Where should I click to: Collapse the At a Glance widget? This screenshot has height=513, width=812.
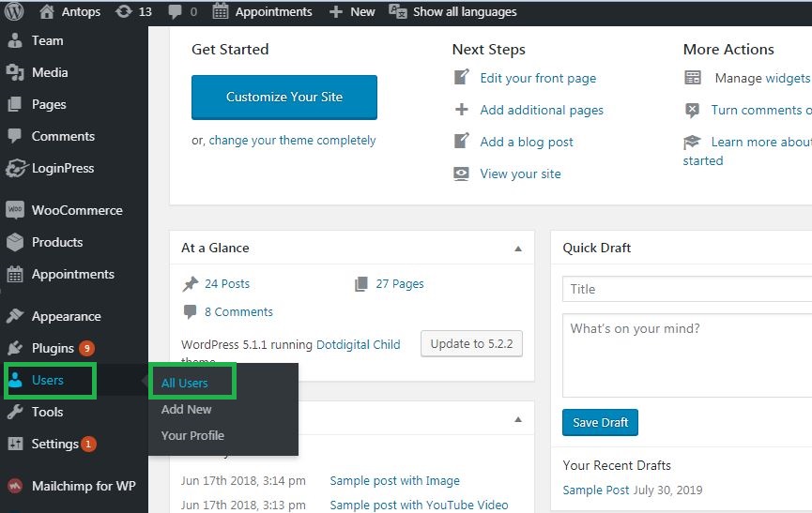tap(518, 249)
